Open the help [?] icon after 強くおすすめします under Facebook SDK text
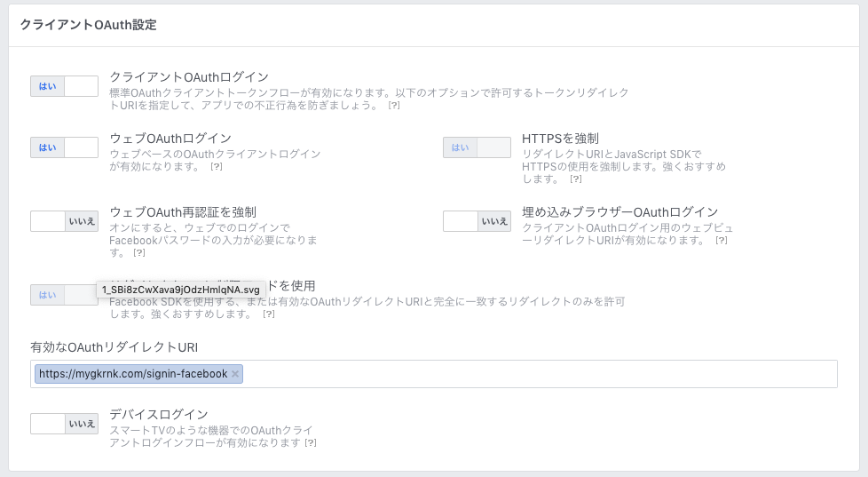Screen dimensions: 868x477 269,314
